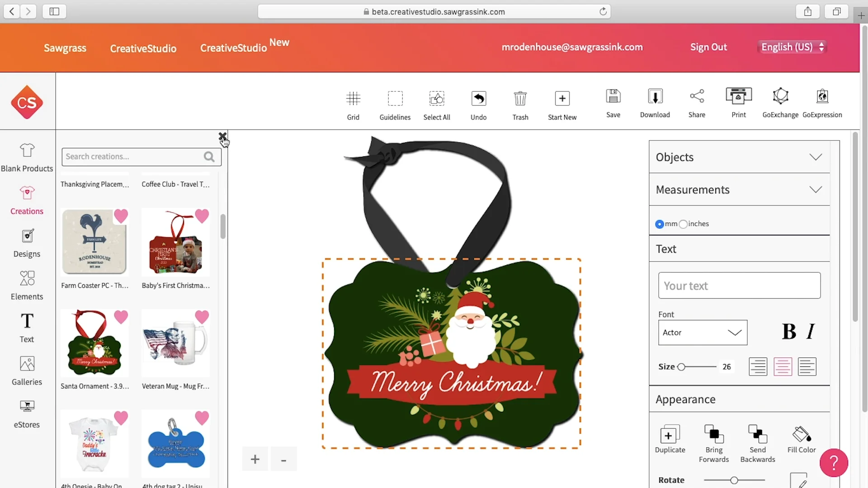The width and height of the screenshot is (868, 488).
Task: Toggle the Grid tool in toolbar
Action: [353, 99]
